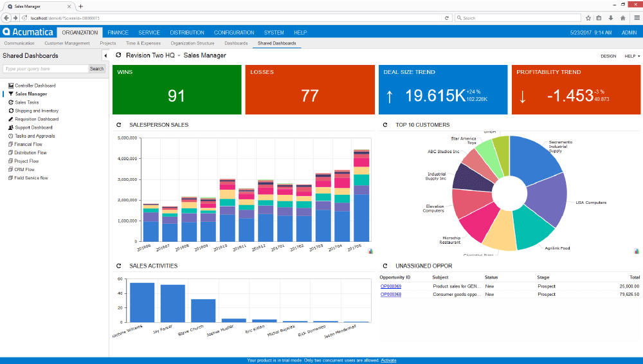Open the Distribution module tab
Viewport: 643px width, 364px height.
pyautogui.click(x=187, y=32)
